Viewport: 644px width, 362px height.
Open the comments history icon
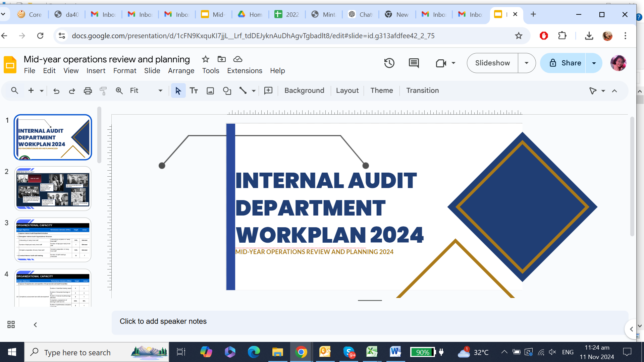[414, 63]
